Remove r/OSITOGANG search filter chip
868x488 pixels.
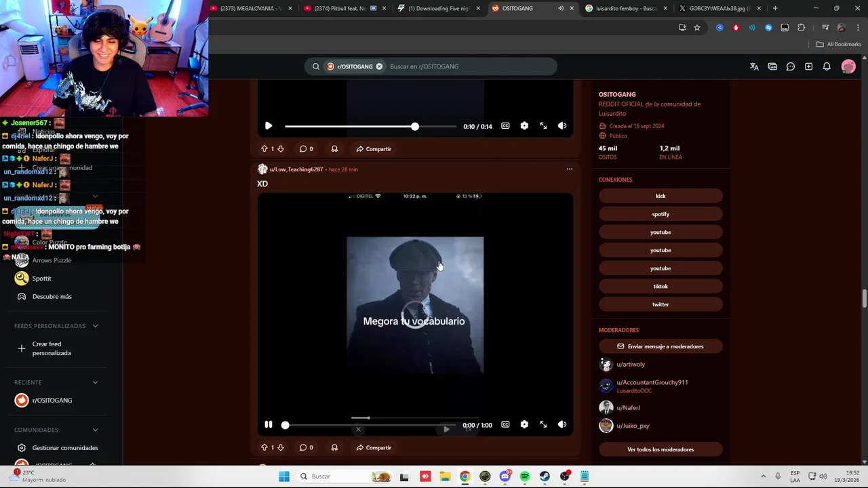tap(379, 66)
